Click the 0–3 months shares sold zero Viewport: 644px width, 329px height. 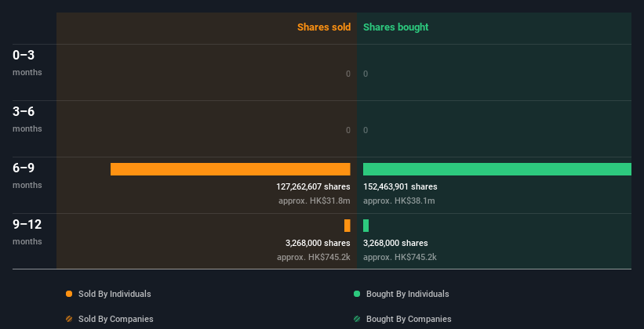(x=348, y=74)
